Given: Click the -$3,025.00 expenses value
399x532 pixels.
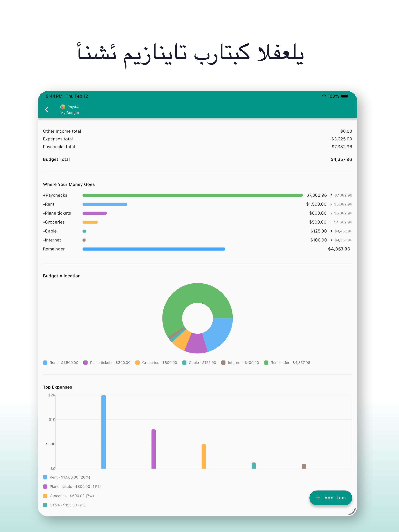Looking at the screenshot, I should (341, 139).
